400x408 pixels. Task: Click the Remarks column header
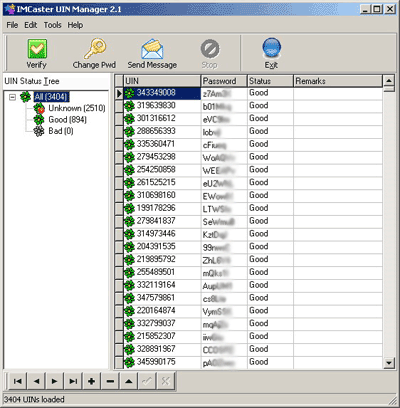[338, 81]
